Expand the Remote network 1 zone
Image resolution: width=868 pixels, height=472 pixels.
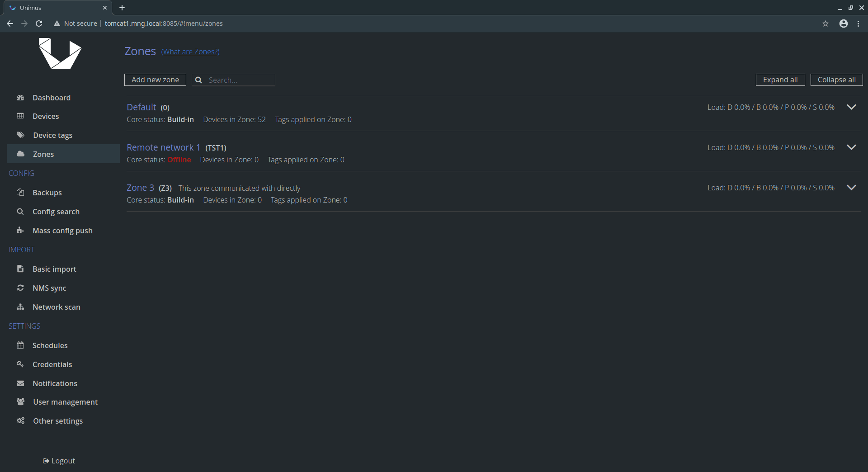(x=851, y=147)
